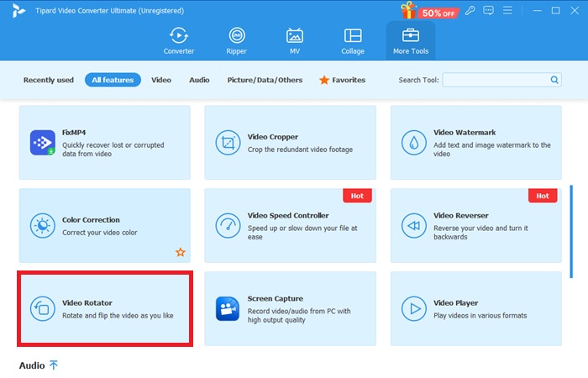
Task: Click the vertical scrollbar thumb
Action: (571, 231)
